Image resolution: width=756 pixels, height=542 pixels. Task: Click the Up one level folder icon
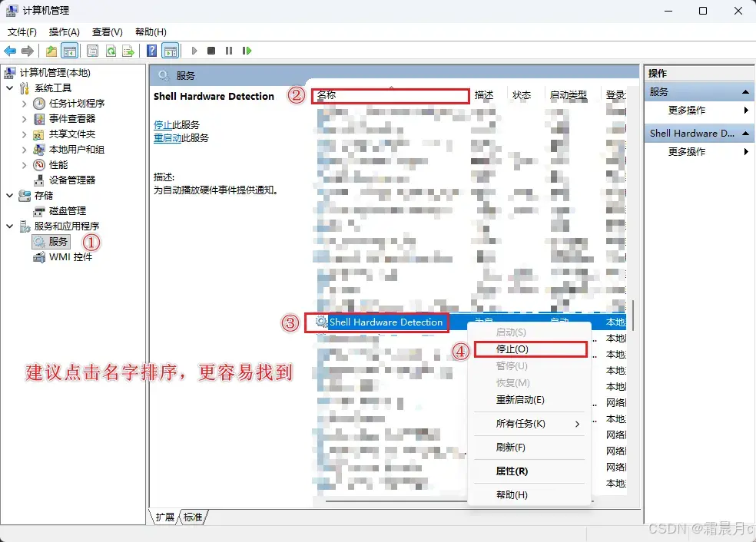coord(51,51)
